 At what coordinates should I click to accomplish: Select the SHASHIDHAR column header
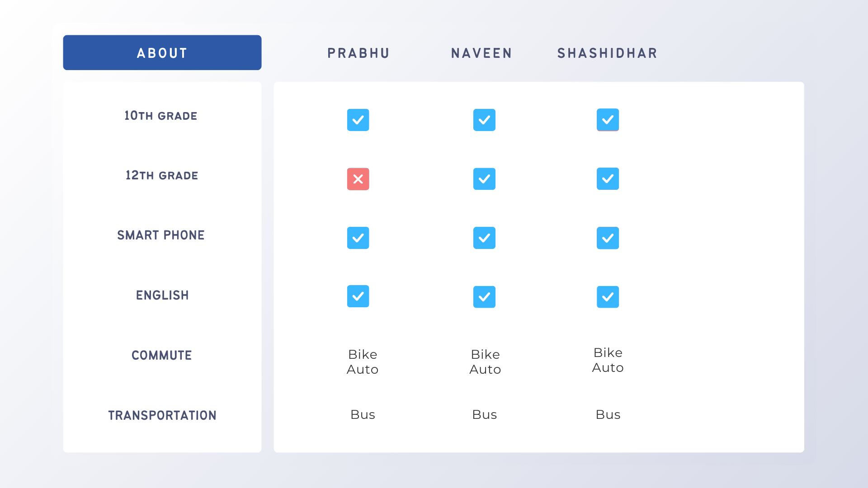[x=607, y=53]
